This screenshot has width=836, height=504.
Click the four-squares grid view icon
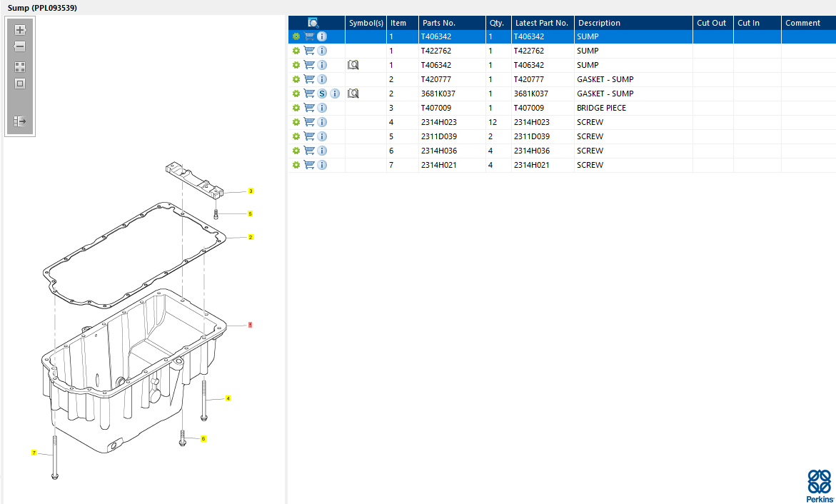20,67
